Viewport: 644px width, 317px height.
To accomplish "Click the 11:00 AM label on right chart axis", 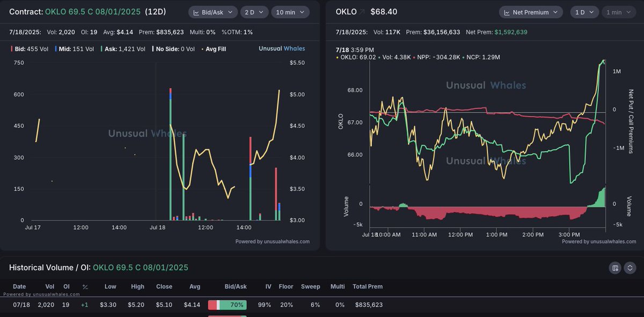I will pyautogui.click(x=425, y=234).
